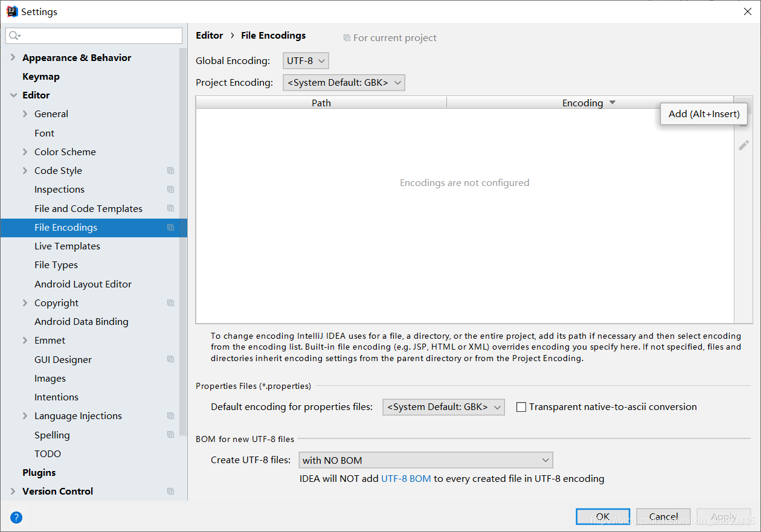Click the project-level icon on the Code Style row
This screenshot has width=761, height=532.
[x=170, y=171]
